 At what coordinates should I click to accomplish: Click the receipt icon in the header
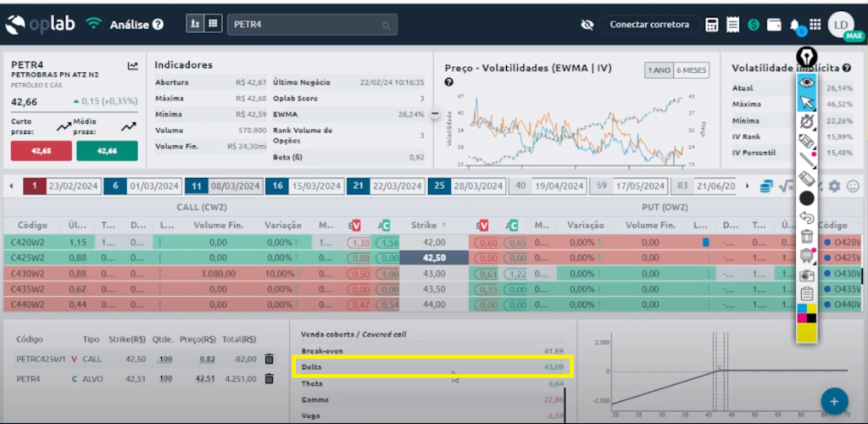(732, 25)
